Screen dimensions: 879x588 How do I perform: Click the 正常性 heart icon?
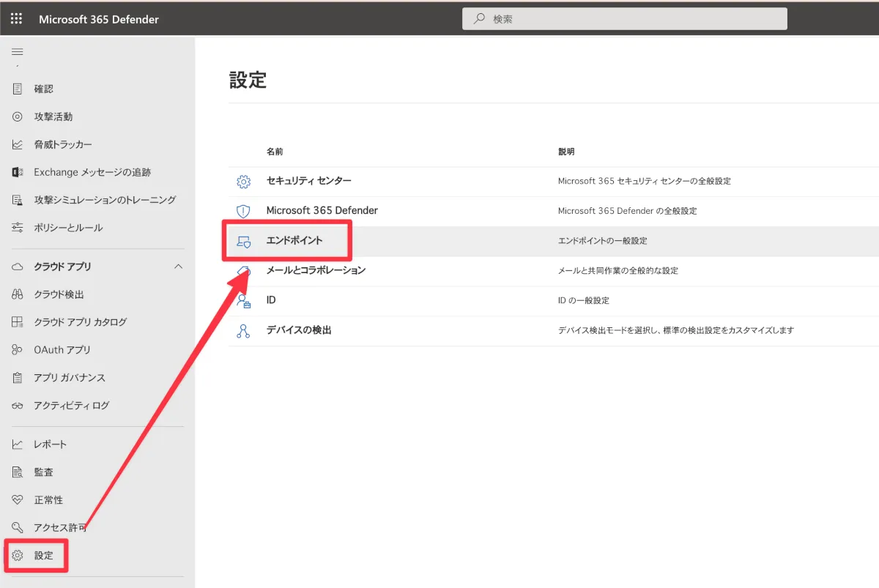18,500
